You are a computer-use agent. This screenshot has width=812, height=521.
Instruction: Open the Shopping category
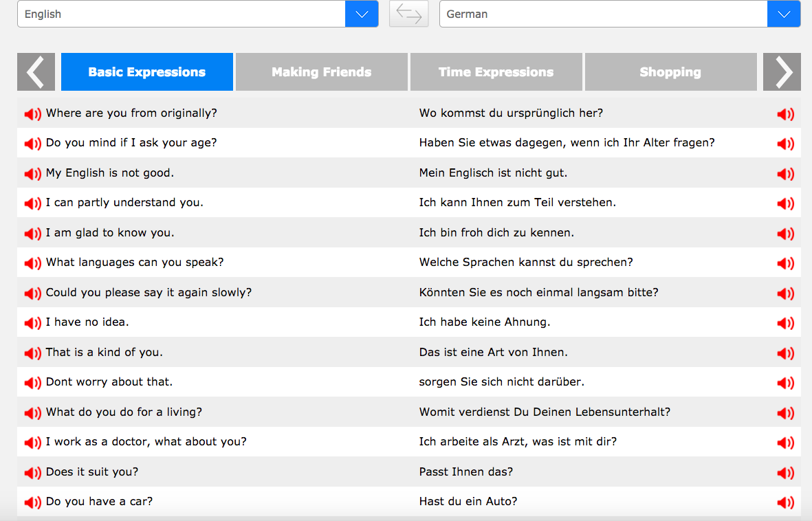pyautogui.click(x=670, y=71)
